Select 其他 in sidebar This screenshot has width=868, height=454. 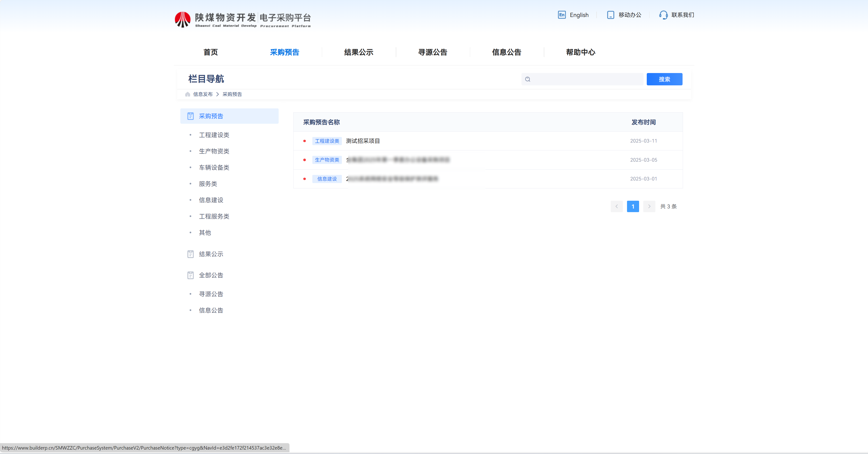click(x=205, y=233)
